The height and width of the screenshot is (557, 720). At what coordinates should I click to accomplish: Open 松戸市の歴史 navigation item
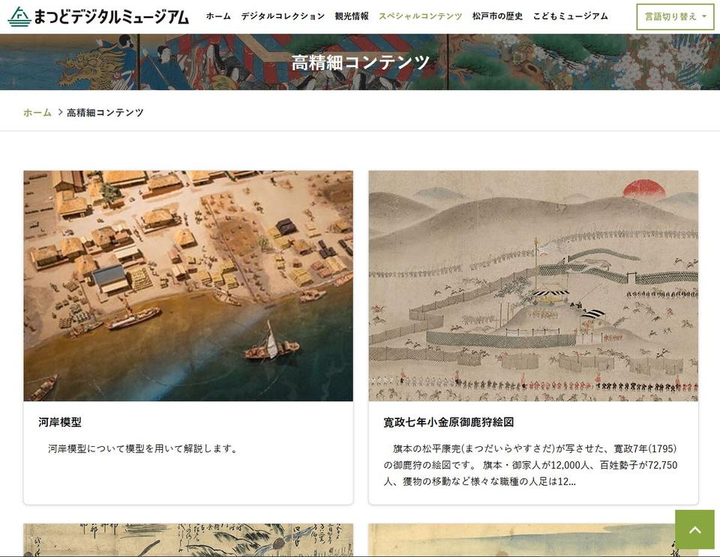(x=497, y=17)
